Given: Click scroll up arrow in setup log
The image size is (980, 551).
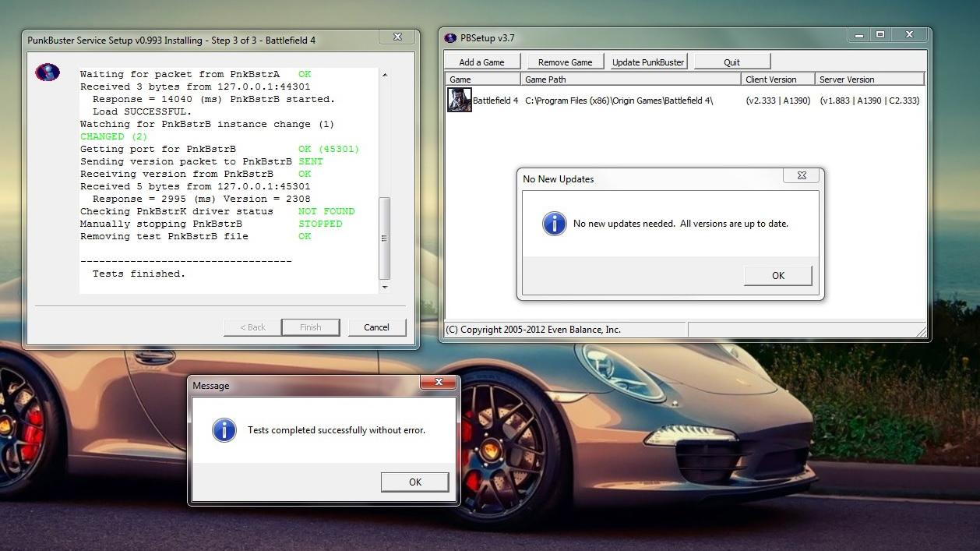Looking at the screenshot, I should pos(384,74).
